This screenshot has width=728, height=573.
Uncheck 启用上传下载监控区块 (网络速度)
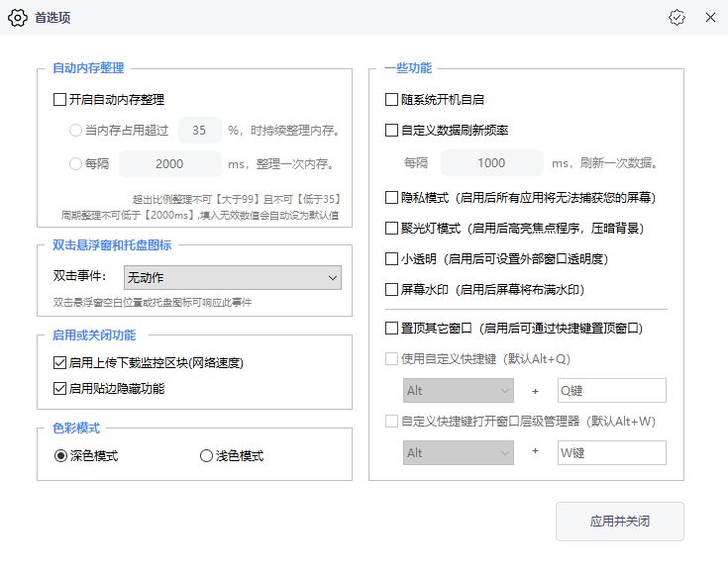(59, 363)
